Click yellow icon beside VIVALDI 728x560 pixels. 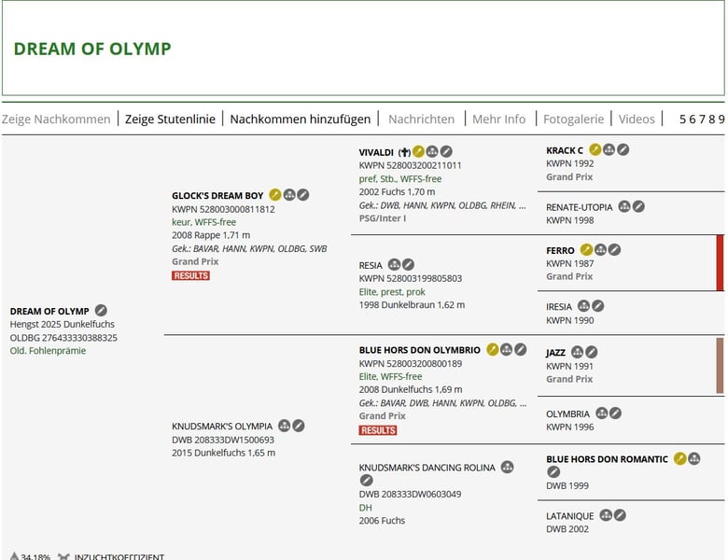pos(418,151)
